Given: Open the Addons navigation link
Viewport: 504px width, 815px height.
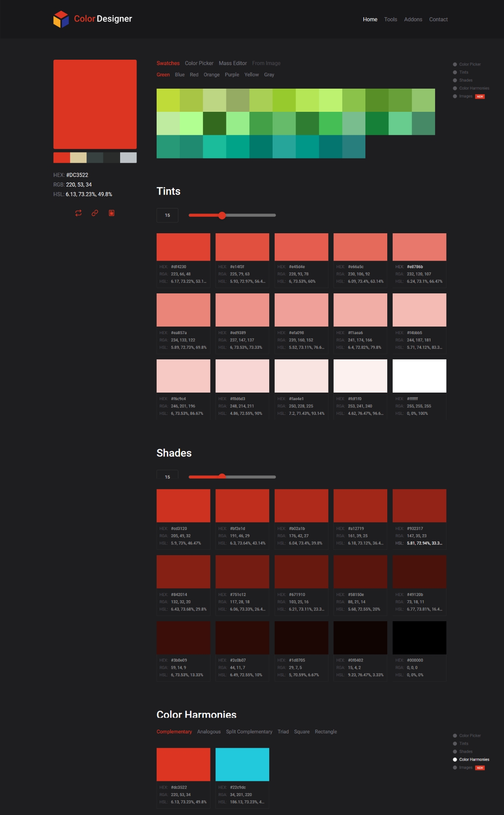Looking at the screenshot, I should point(413,19).
